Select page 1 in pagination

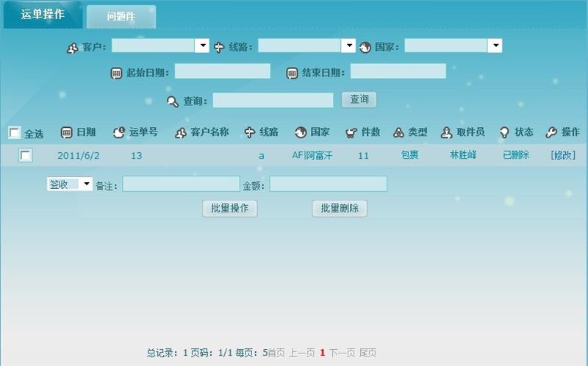[322, 353]
